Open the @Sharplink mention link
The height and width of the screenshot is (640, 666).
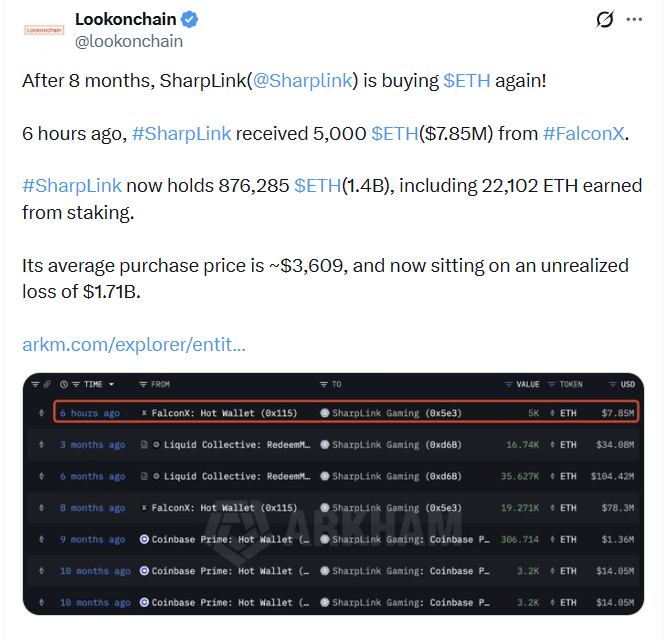pyautogui.click(x=302, y=81)
